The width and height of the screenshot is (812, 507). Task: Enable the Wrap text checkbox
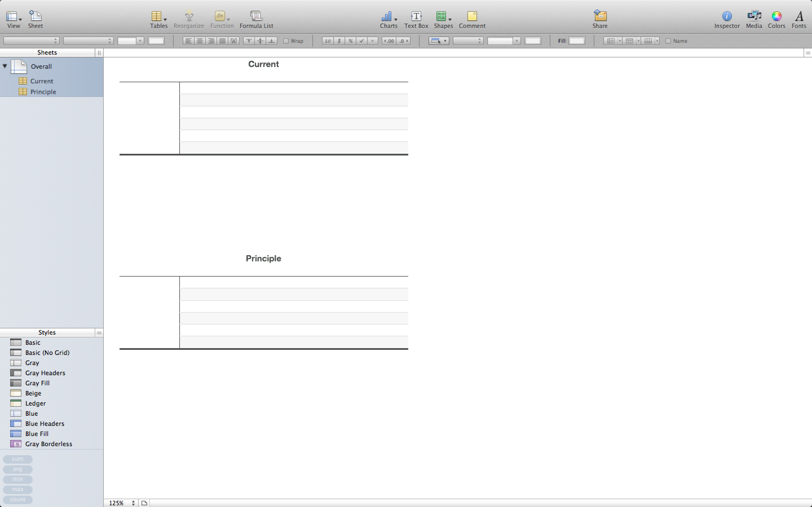click(286, 41)
